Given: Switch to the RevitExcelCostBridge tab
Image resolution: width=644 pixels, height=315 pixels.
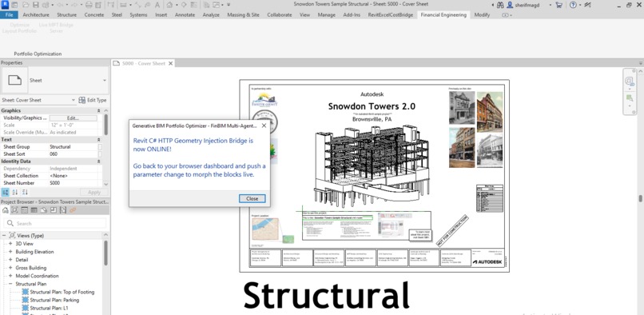Looking at the screenshot, I should tap(391, 15).
